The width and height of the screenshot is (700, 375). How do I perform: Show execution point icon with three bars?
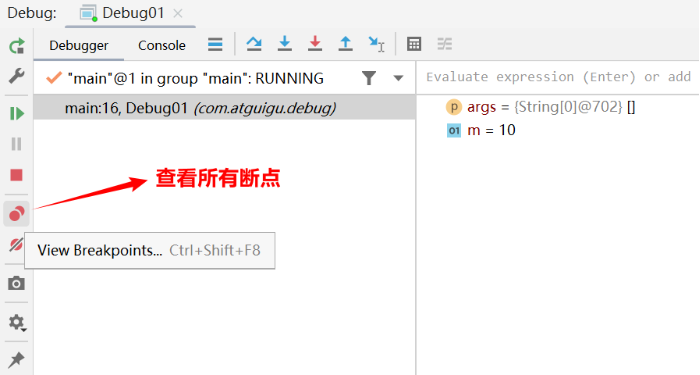tap(215, 44)
